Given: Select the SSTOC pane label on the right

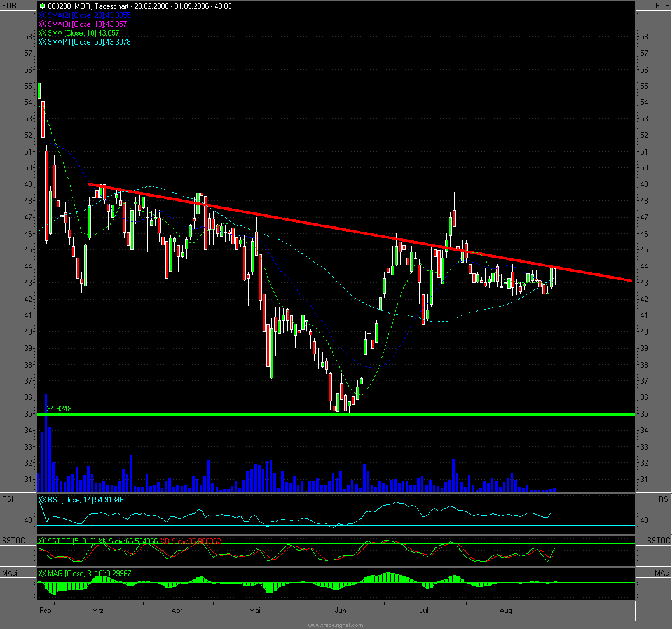Looking at the screenshot, I should pyautogui.click(x=658, y=540).
